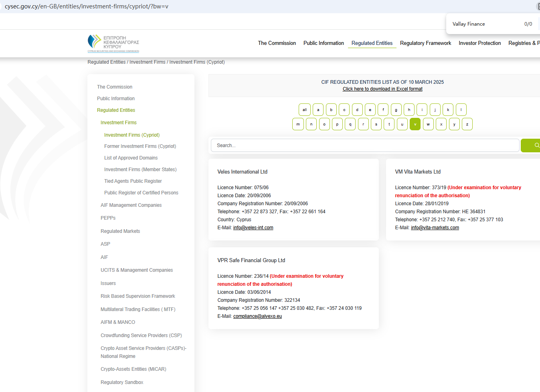
Task: Filter firms by letter l
Action: [x=461, y=110]
